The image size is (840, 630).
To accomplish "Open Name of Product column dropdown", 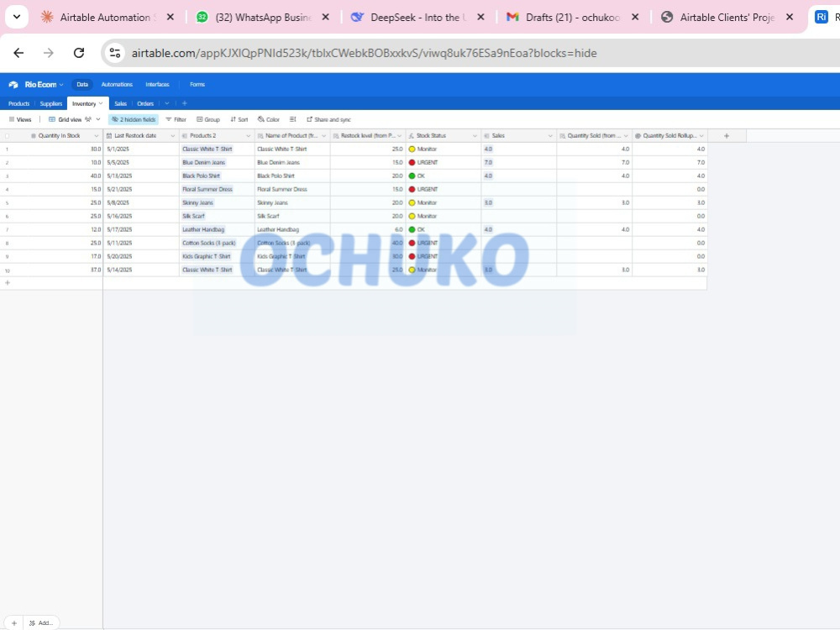I will [x=323, y=136].
